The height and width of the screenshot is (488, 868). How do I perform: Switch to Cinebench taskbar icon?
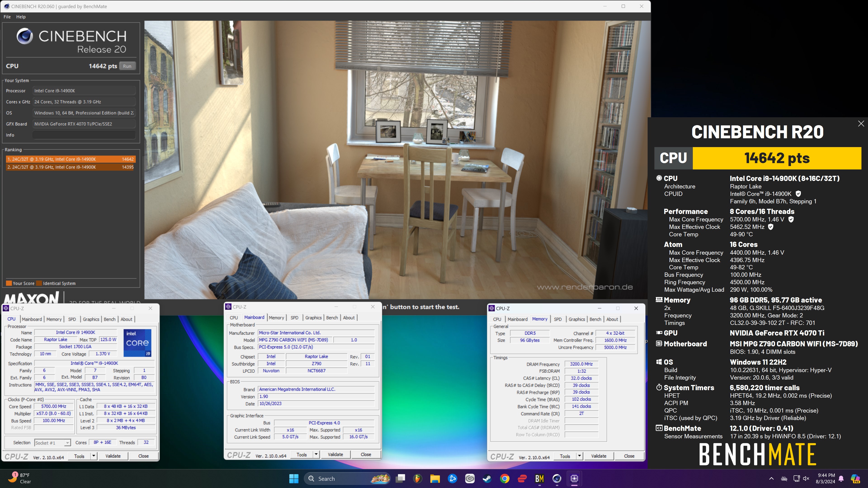(557, 479)
